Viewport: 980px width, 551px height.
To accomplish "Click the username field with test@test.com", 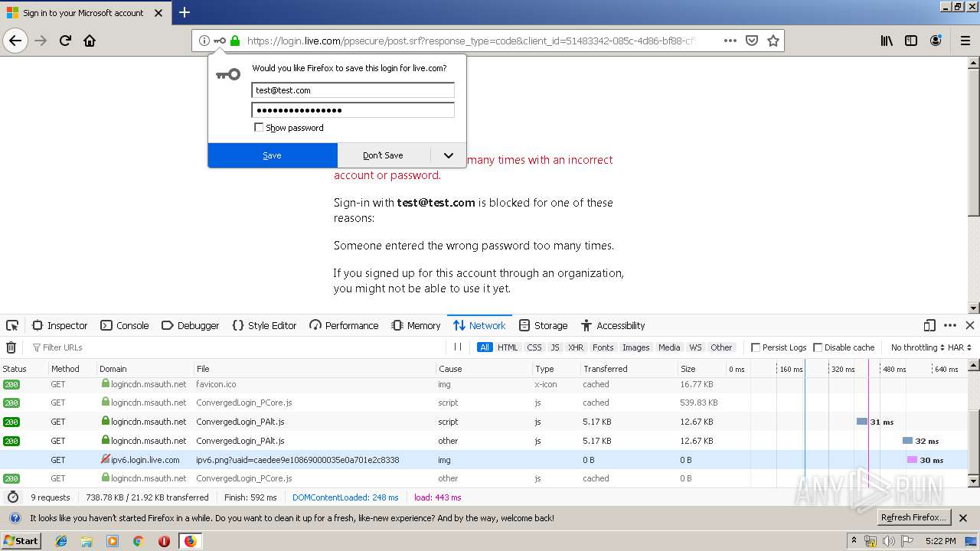I will pos(353,90).
